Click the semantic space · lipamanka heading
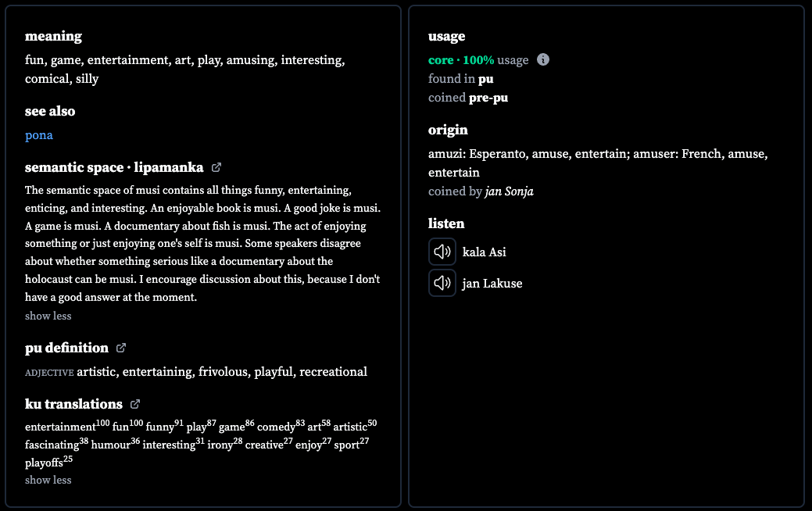This screenshot has height=511, width=812. click(x=114, y=167)
